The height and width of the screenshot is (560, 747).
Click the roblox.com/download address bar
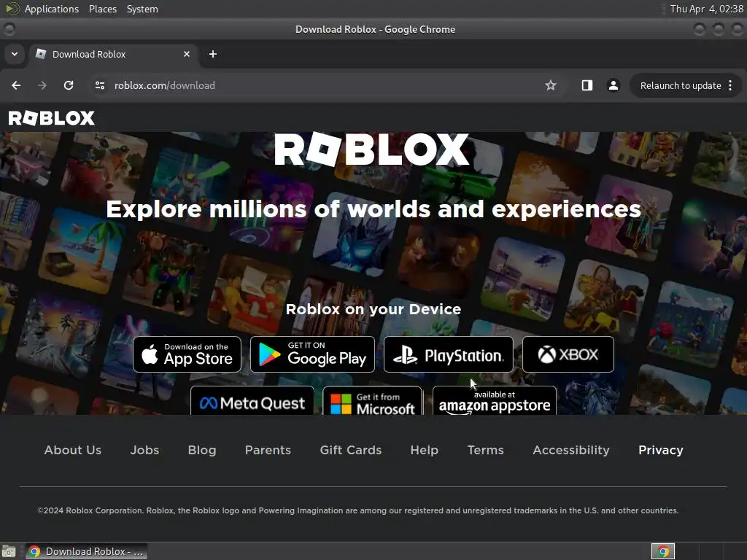(x=324, y=85)
